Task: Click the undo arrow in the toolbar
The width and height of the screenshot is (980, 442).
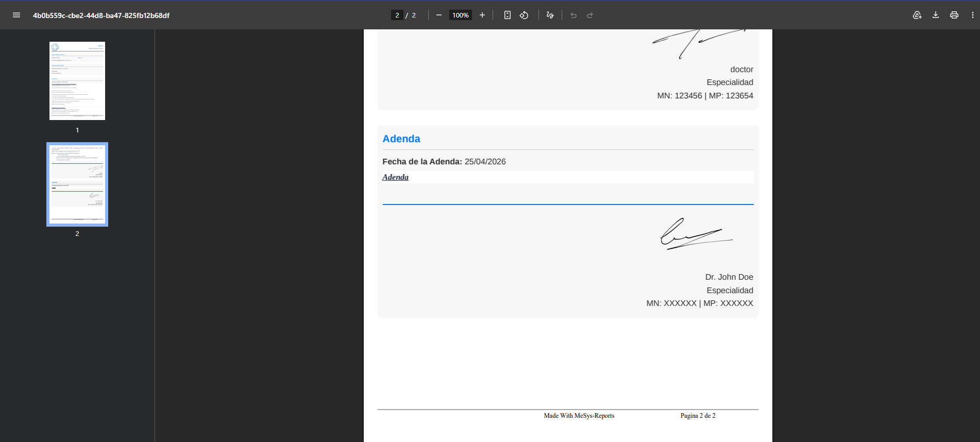Action: [573, 15]
